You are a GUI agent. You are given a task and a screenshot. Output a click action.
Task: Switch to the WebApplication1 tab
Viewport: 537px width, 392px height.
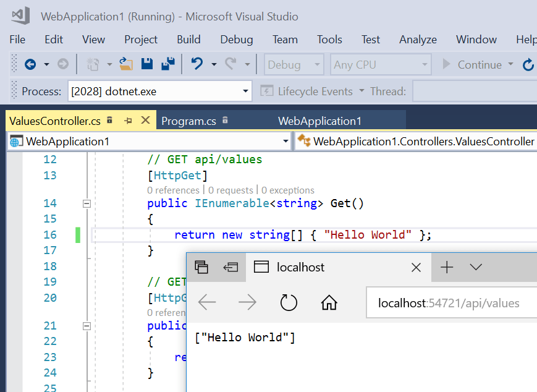tap(319, 121)
